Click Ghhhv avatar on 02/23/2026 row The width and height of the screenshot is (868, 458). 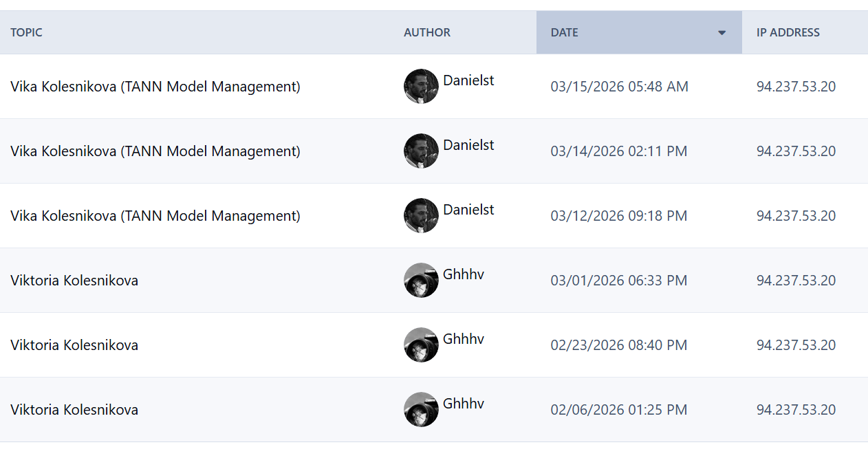(x=421, y=345)
